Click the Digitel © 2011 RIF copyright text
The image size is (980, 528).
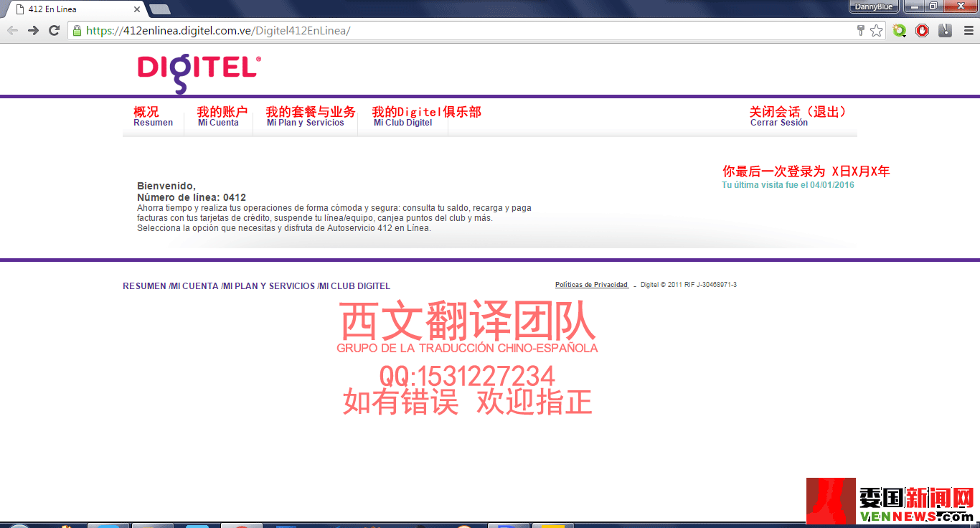[x=689, y=285]
